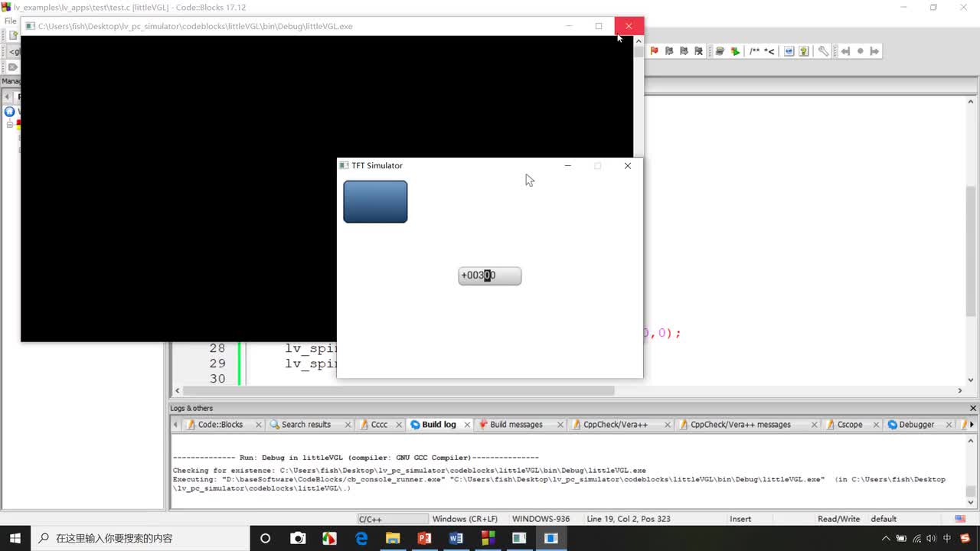Click the Windows (CR+LF) status entry
The width and height of the screenshot is (980, 551).
tap(465, 519)
